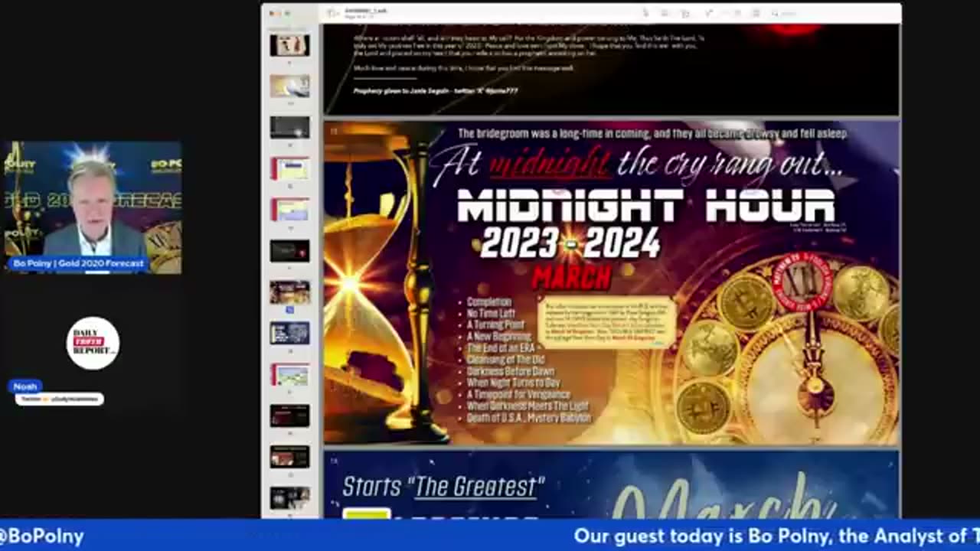
Task: Click the Bo Polny Gold 2020 Forecast caption
Action: click(x=78, y=264)
